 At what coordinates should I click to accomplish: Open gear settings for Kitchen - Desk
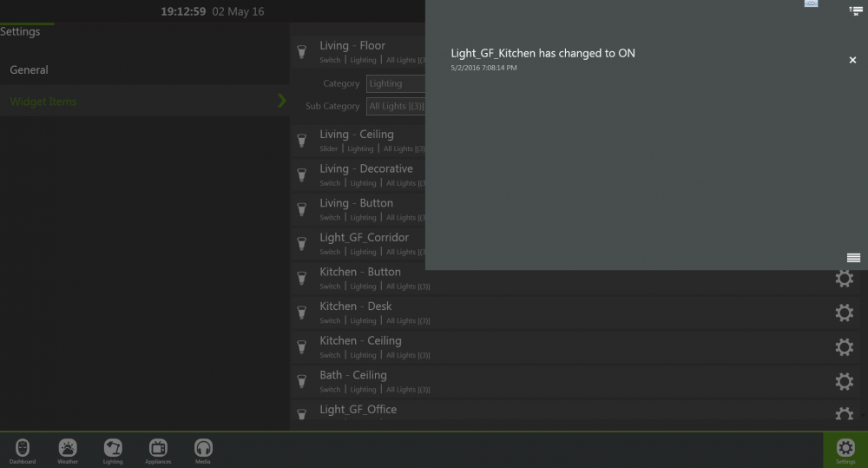(x=844, y=313)
